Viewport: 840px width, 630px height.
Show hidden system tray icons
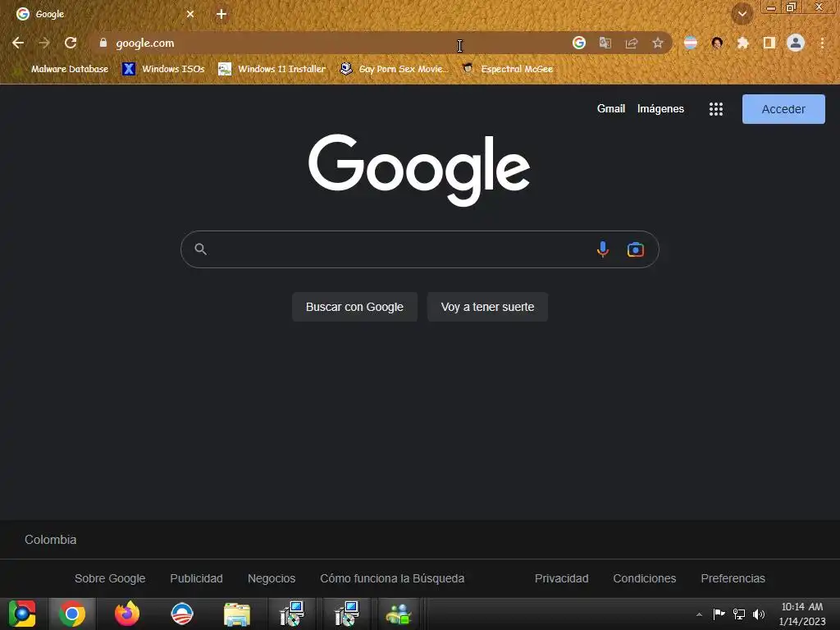click(x=699, y=614)
